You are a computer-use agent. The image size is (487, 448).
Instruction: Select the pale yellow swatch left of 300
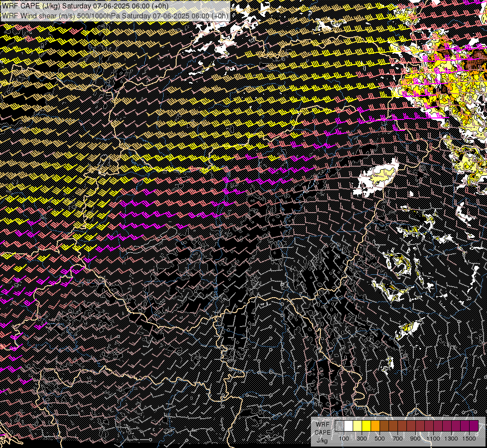pos(358,426)
